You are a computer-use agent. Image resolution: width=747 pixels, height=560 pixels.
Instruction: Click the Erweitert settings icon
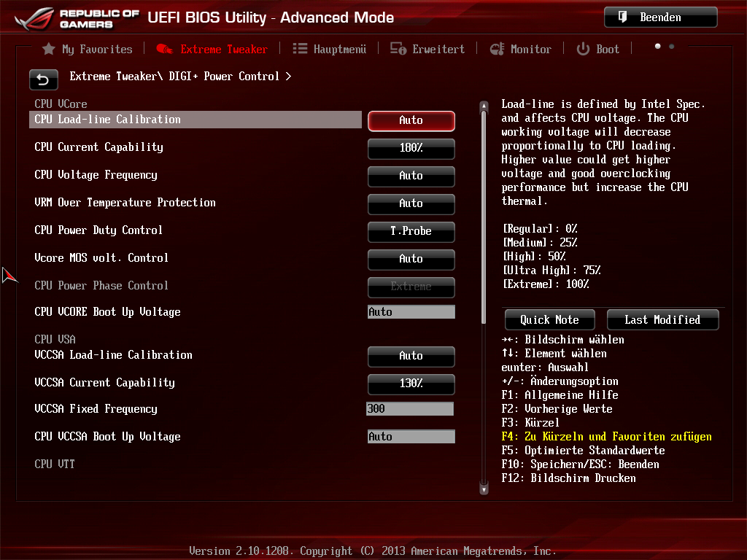click(x=398, y=50)
